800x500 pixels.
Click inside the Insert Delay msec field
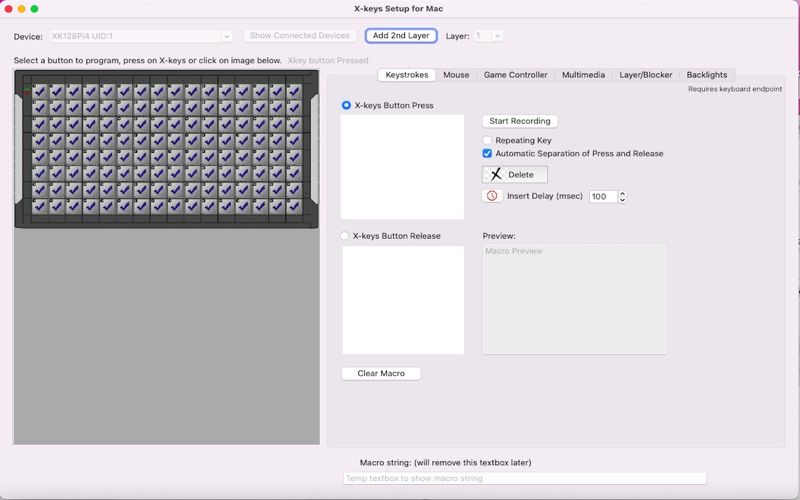(x=603, y=196)
